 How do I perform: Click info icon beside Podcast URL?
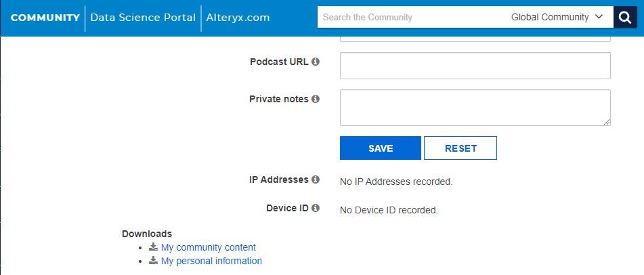[x=316, y=62]
